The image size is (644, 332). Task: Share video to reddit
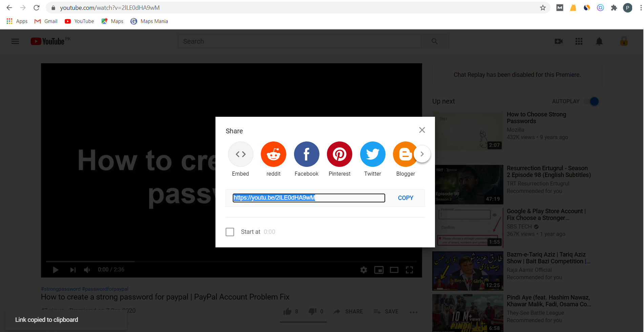273,154
